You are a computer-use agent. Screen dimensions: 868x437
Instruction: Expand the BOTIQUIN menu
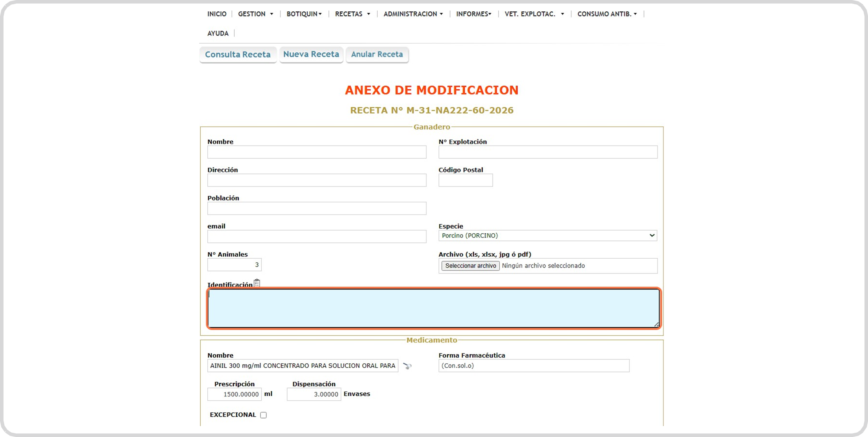(x=304, y=14)
